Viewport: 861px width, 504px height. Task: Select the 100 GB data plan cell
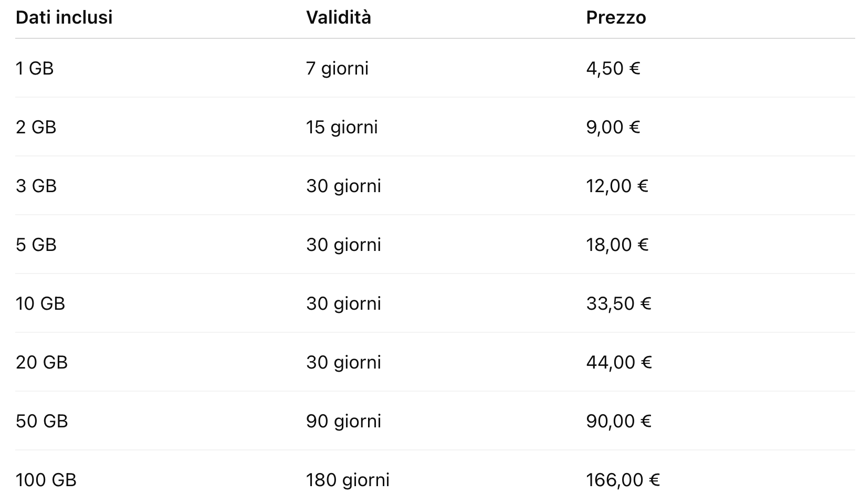(46, 480)
